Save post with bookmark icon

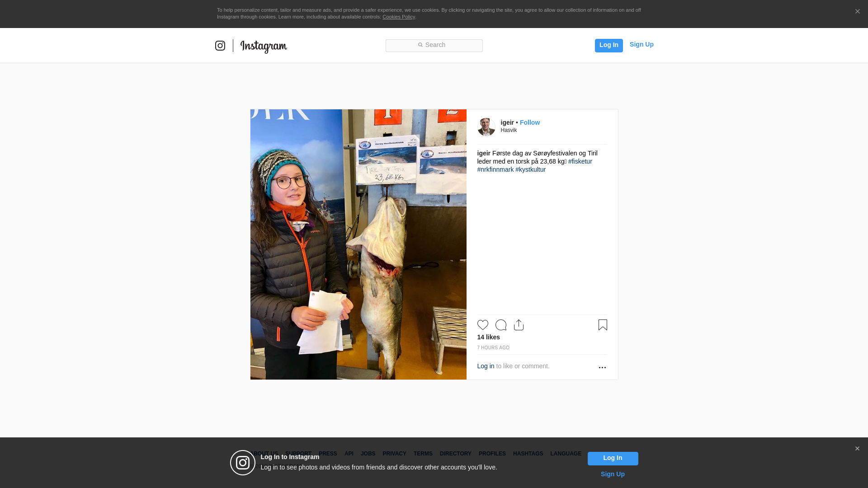(603, 325)
